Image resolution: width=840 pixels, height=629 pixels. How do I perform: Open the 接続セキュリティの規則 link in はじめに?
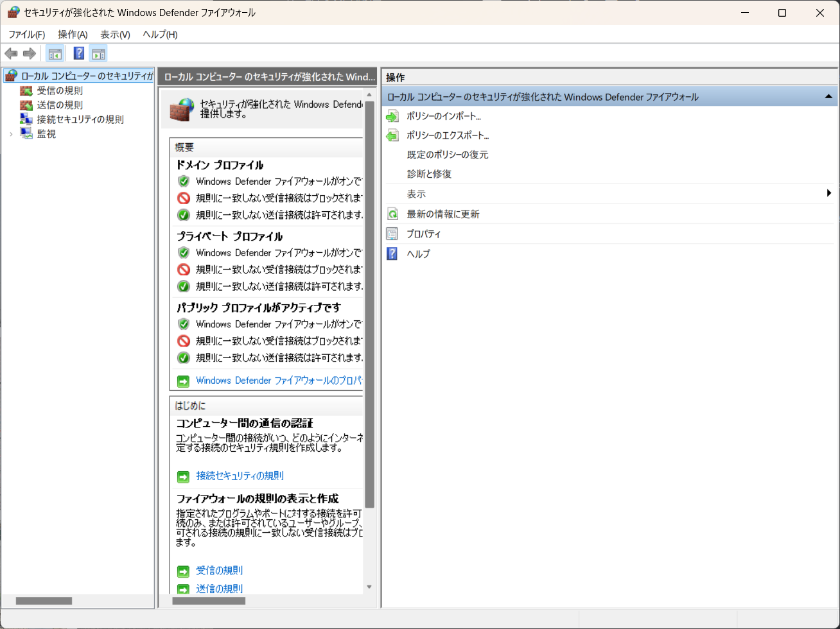240,476
